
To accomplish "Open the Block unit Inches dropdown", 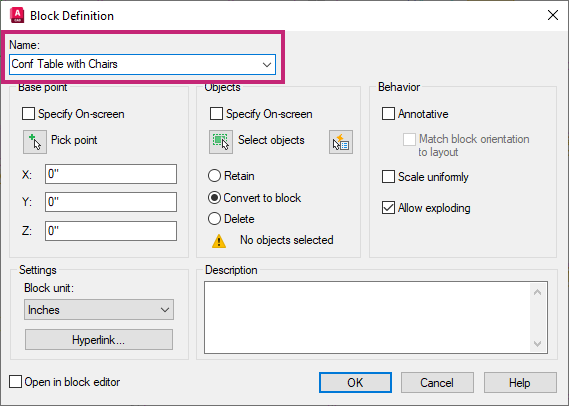I will coord(99,309).
